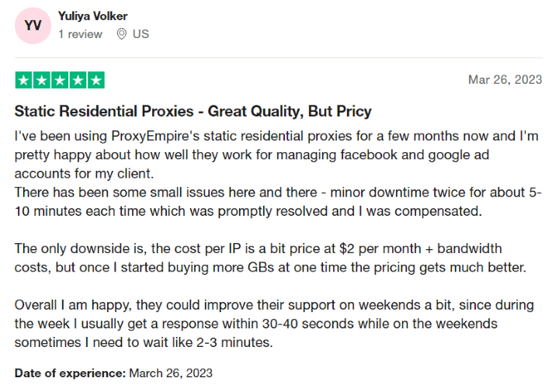
Task: Click the Mar 26, 2023 review date
Action: [x=505, y=80]
